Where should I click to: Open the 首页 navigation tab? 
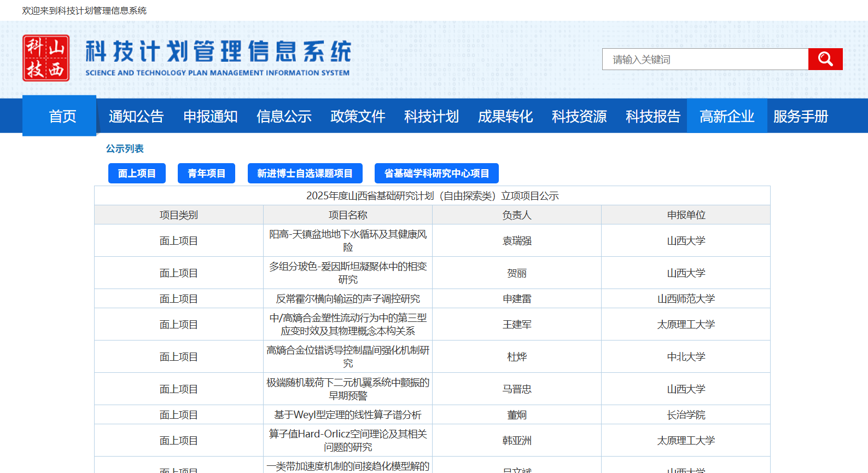point(62,116)
